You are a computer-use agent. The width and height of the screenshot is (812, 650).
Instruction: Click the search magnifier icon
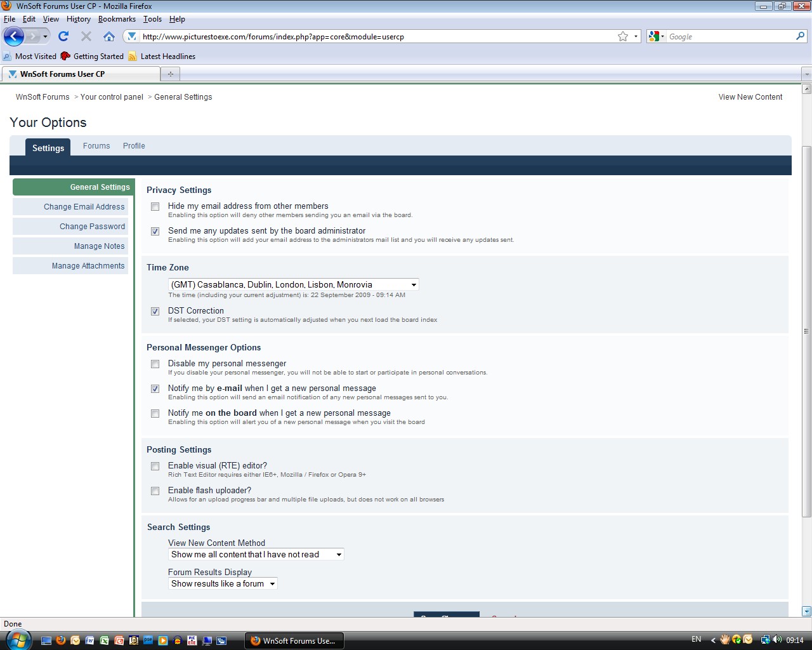tap(800, 36)
